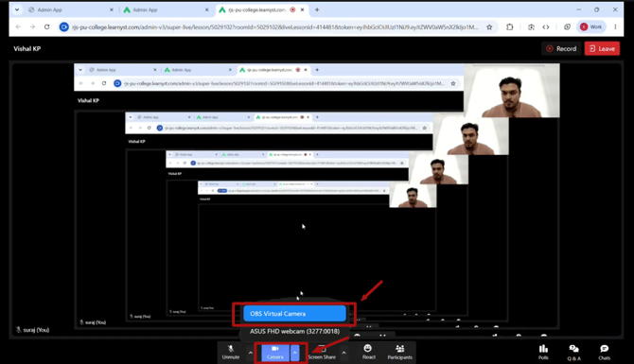Image resolution: width=634 pixels, height=364 pixels.
Task: Open the camera source chevron menu
Action: 294,353
